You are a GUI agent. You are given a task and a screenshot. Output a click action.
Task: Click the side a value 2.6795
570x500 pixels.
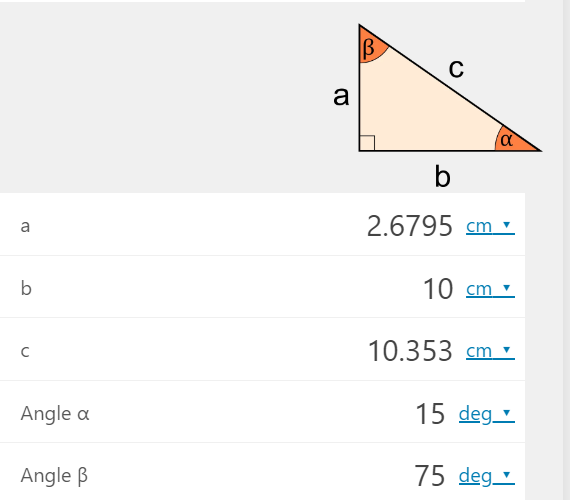[x=410, y=226]
